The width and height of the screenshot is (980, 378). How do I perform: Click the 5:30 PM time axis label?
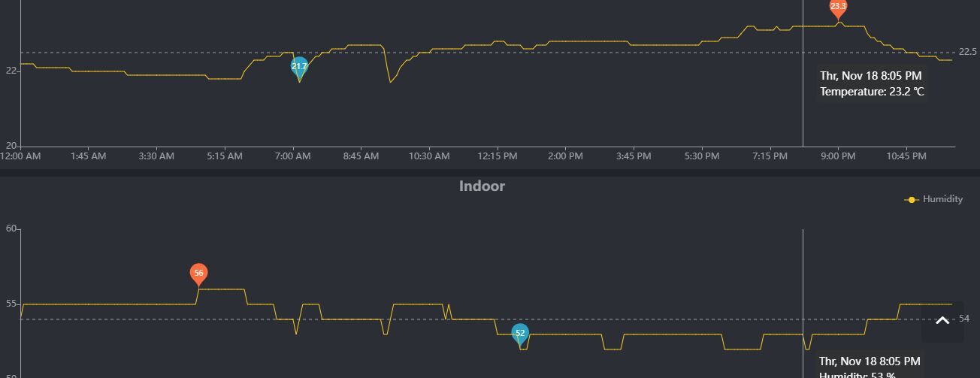click(x=701, y=156)
